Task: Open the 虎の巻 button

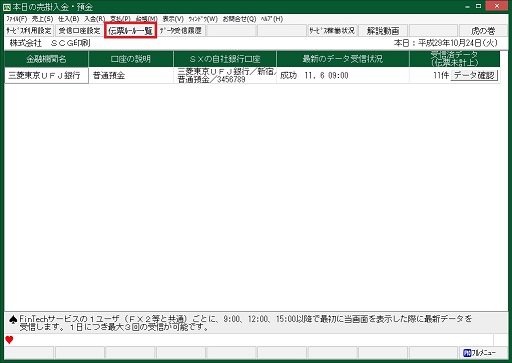Action: [483, 31]
